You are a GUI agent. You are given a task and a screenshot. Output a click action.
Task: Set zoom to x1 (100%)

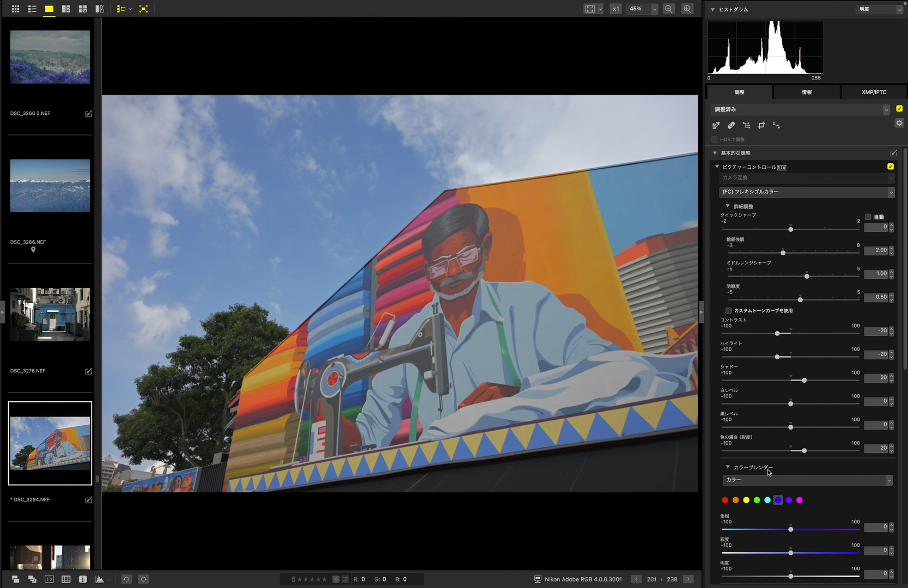tap(616, 9)
